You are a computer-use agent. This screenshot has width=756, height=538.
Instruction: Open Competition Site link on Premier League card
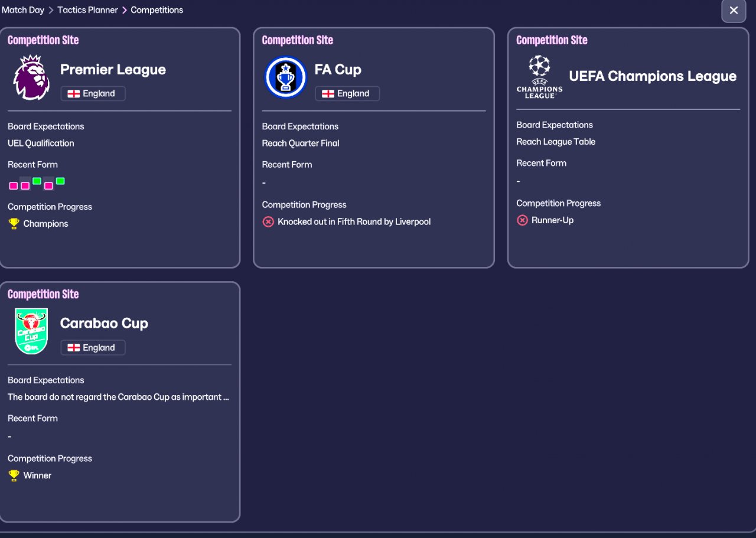43,40
